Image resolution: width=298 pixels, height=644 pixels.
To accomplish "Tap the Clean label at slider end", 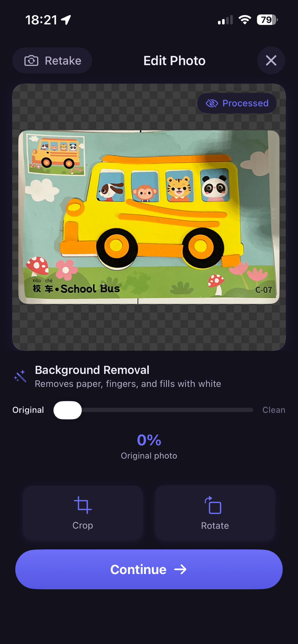I will coord(274,410).
